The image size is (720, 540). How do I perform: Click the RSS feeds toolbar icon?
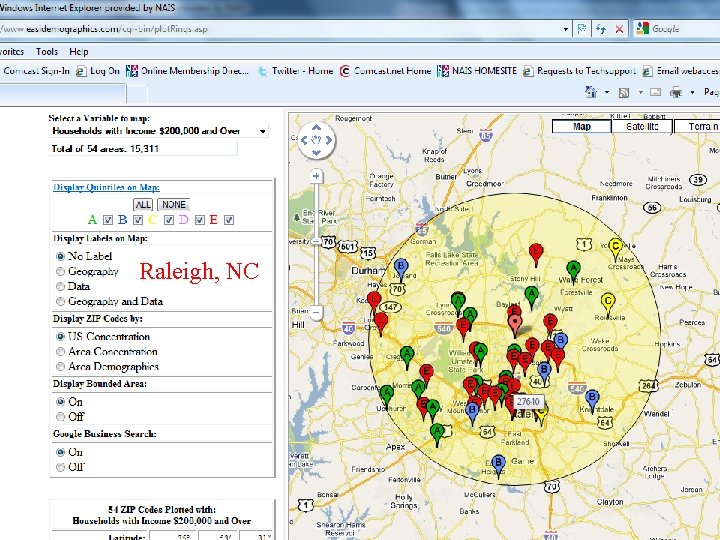pyautogui.click(x=624, y=92)
